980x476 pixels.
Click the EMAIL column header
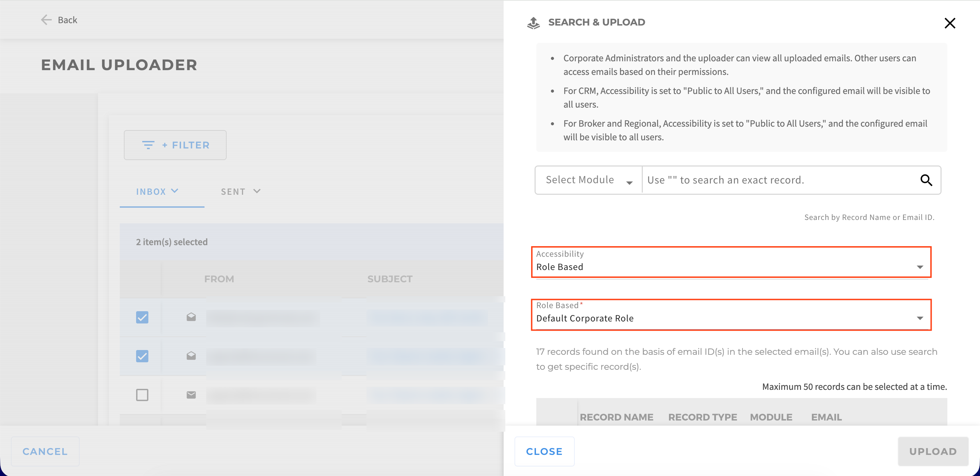point(826,417)
